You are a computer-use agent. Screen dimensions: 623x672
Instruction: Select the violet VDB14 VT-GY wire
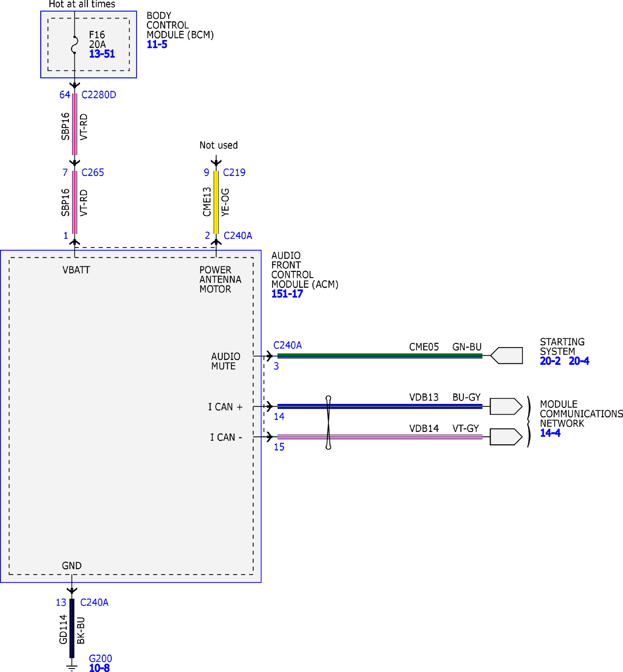coord(380,437)
